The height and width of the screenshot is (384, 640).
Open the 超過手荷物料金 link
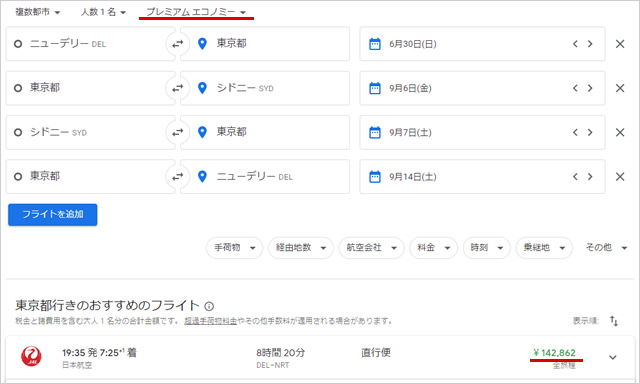[211, 321]
